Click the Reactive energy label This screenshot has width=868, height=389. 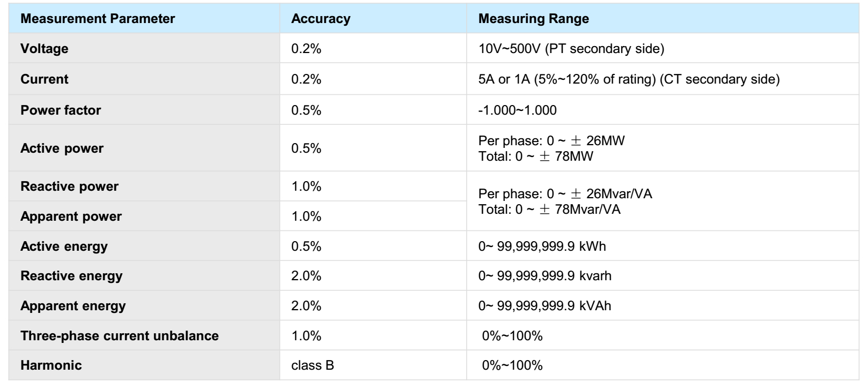(x=71, y=276)
